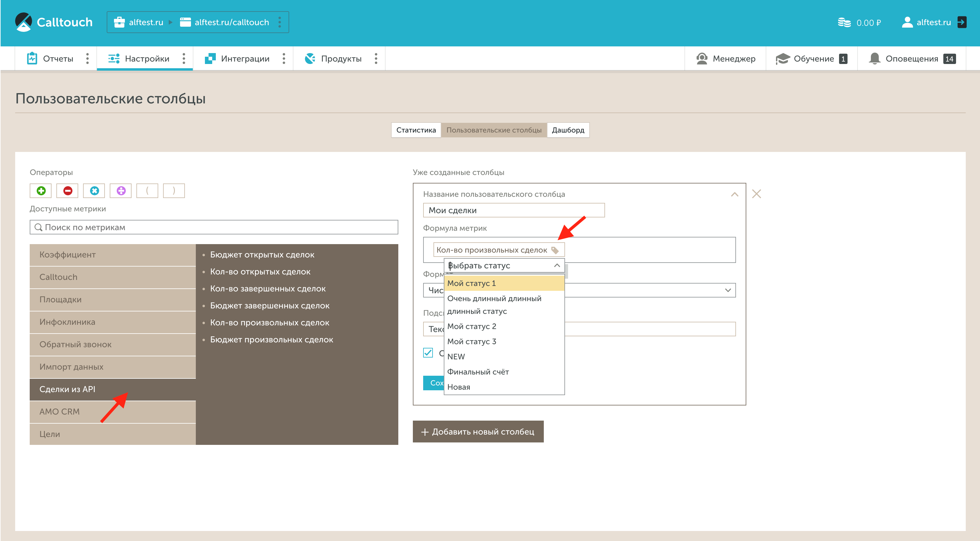Click the tag icon in the formula metric

(555, 250)
